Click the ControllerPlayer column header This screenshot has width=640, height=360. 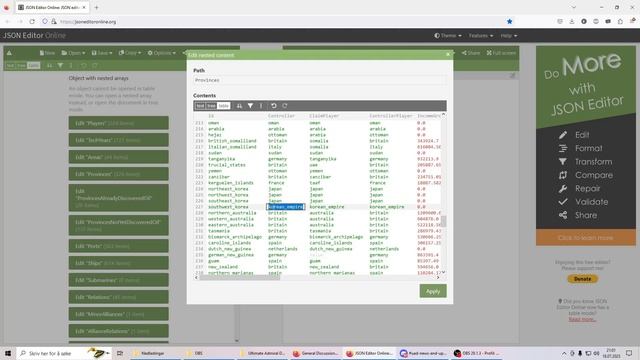click(x=391, y=116)
